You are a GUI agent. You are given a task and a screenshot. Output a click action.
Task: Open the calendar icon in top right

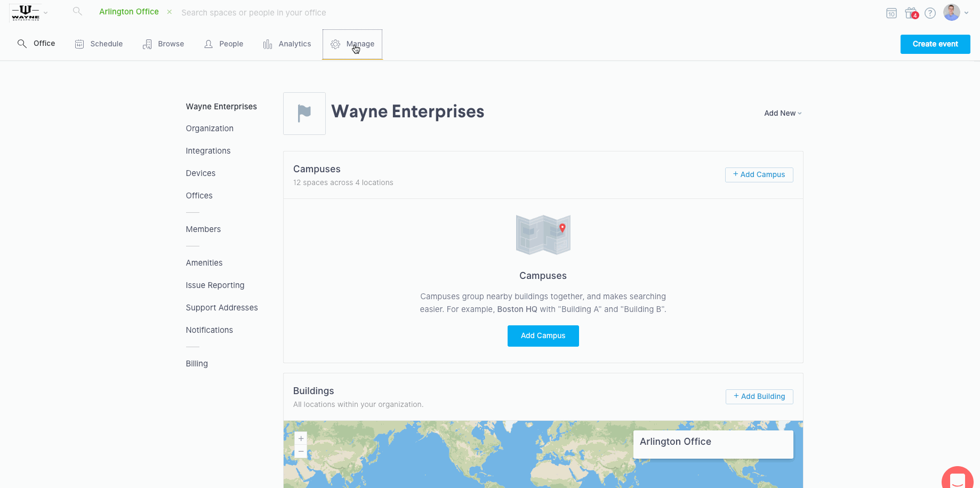[x=891, y=13]
